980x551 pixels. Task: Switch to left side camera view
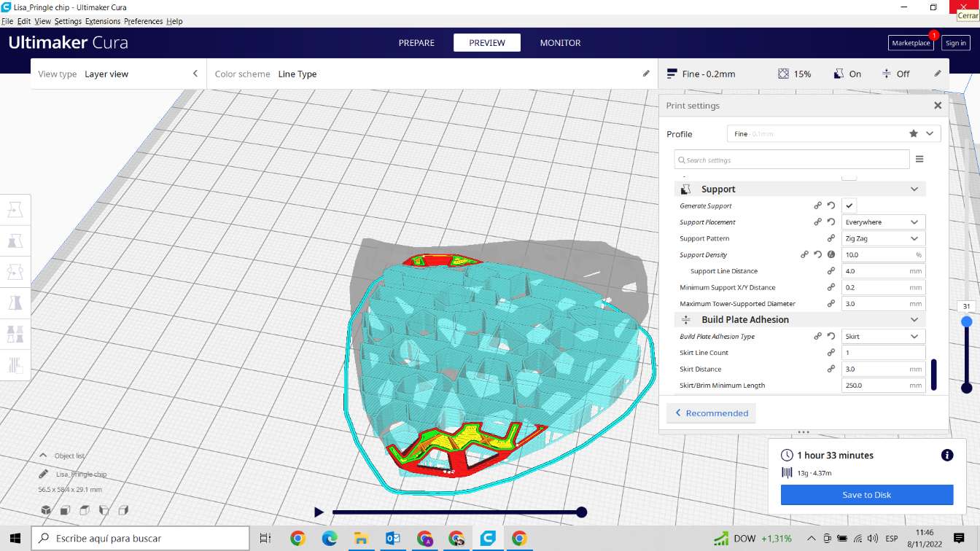click(x=104, y=510)
